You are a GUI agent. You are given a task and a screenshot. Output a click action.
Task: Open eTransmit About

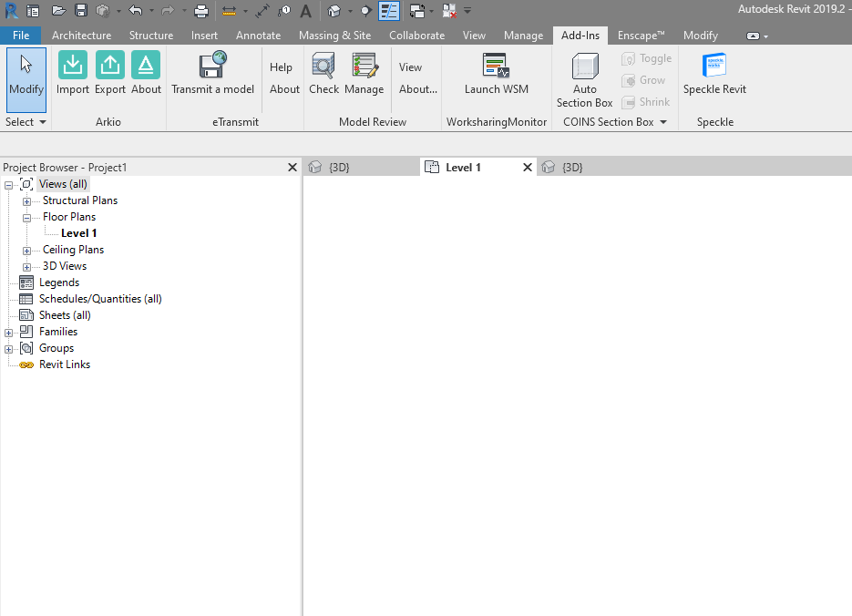(x=284, y=89)
